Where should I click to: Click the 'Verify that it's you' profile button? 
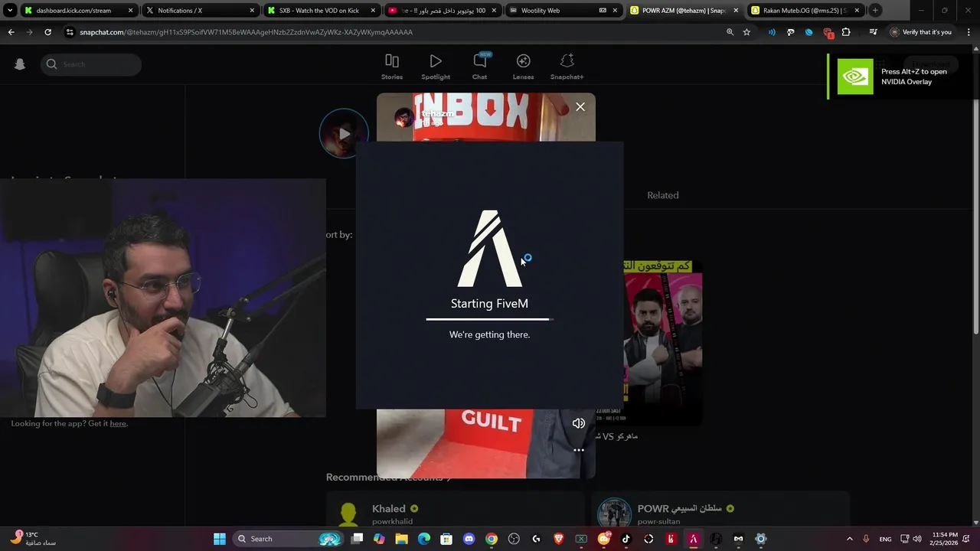tap(921, 32)
